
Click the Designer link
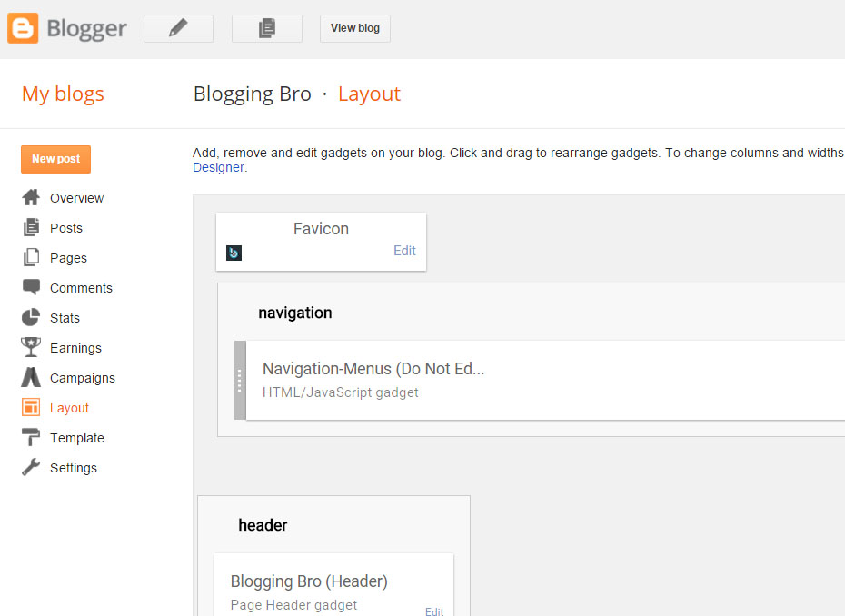[218, 167]
